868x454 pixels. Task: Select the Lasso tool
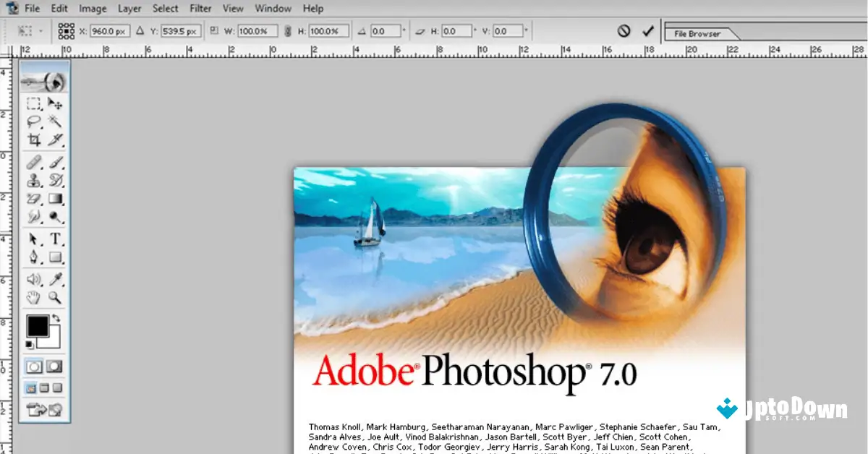coord(34,120)
